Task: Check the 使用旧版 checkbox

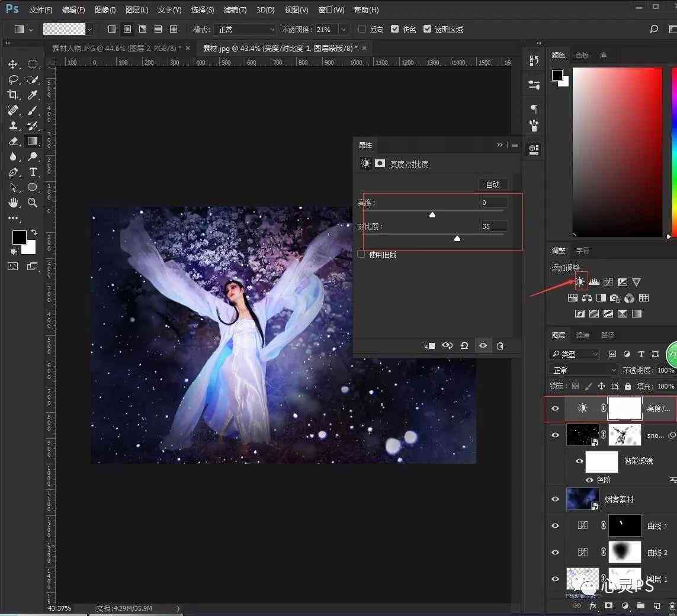Action: click(361, 255)
